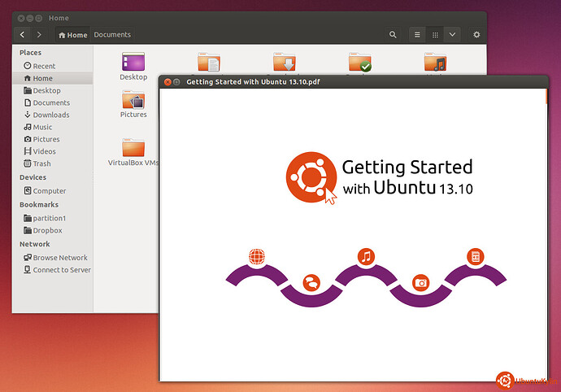Screen dimensions: 561x392
Task: Open the VirtualBox VMs folder
Action: pyautogui.click(x=133, y=149)
